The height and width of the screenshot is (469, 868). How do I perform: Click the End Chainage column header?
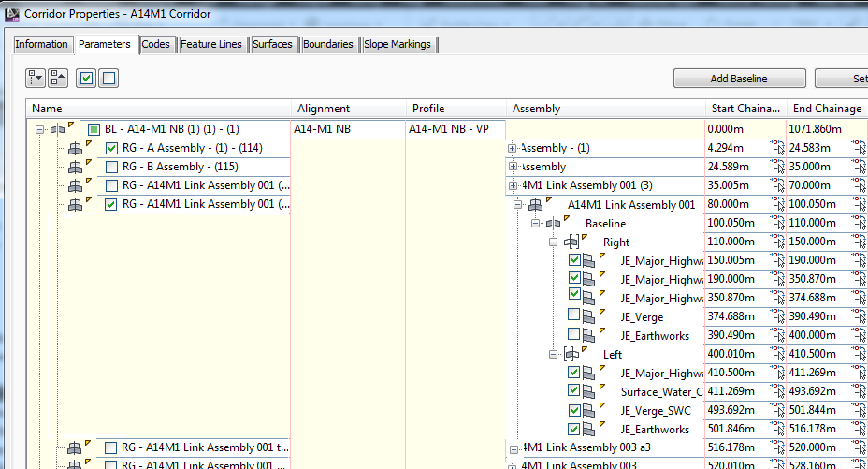828,109
